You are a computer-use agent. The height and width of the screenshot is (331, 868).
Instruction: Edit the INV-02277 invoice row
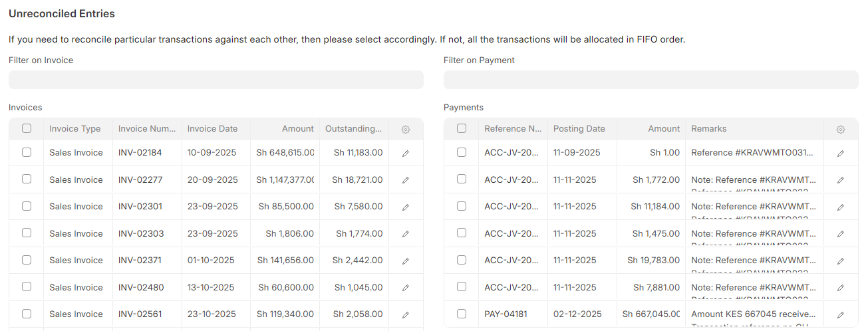pos(406,180)
